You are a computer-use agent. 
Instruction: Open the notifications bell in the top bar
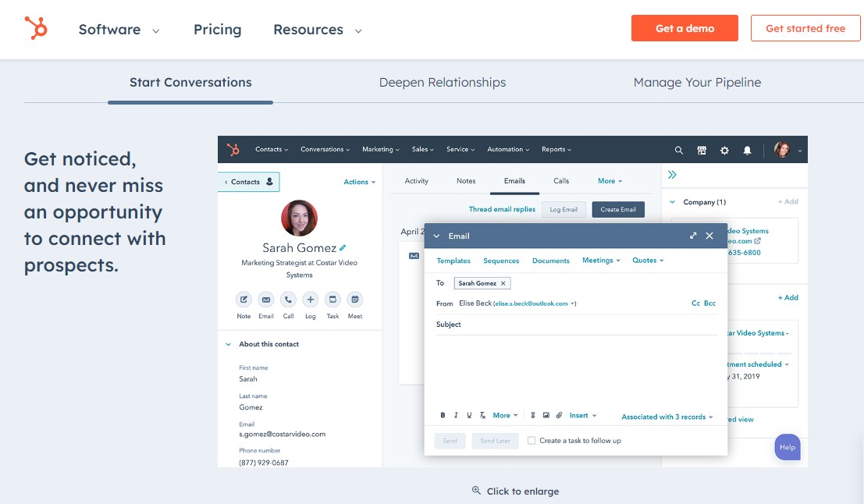747,149
